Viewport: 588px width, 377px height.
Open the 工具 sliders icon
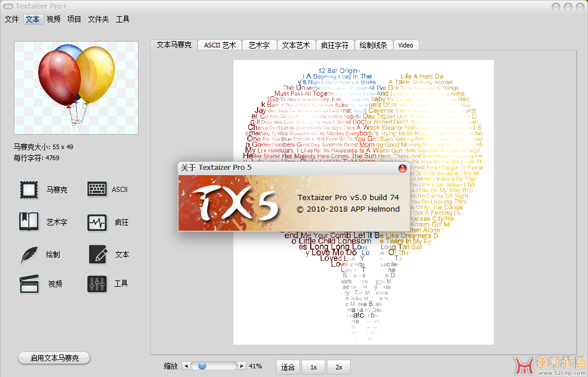97,284
